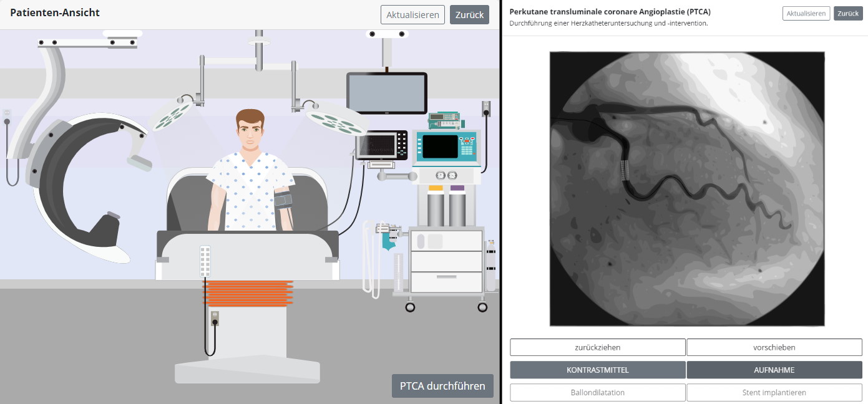868x404 pixels.
Task: Click the left wall power outlet
Action: tap(7, 117)
